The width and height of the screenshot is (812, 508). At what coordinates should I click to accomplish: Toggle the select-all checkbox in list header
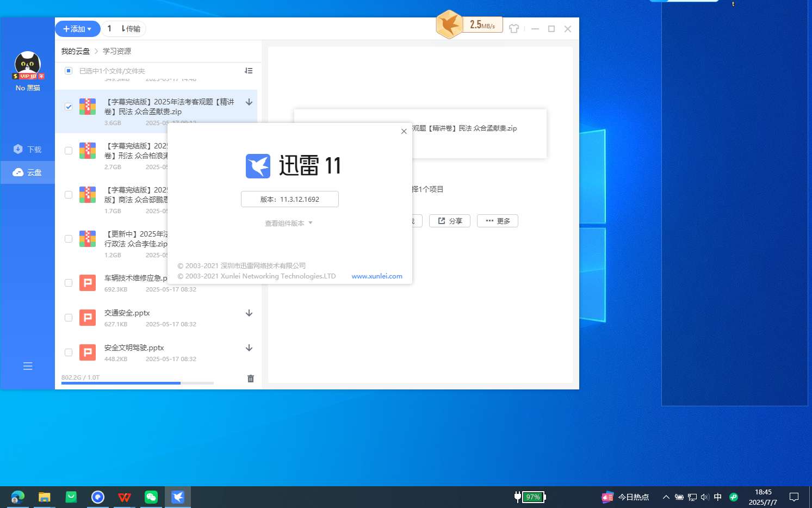69,71
